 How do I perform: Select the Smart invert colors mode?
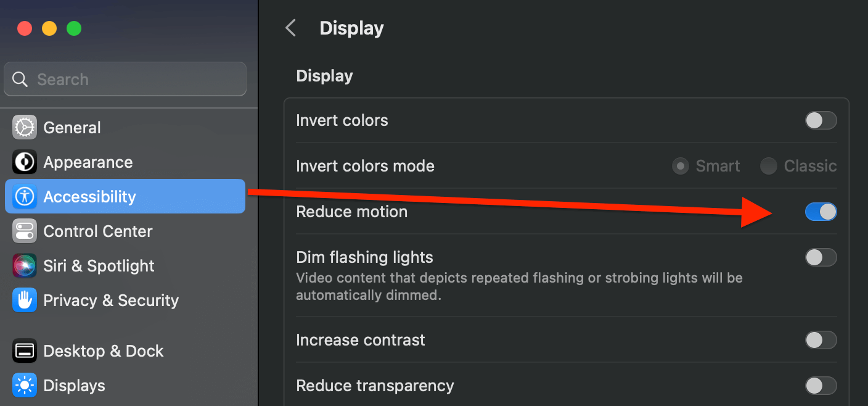tap(680, 166)
